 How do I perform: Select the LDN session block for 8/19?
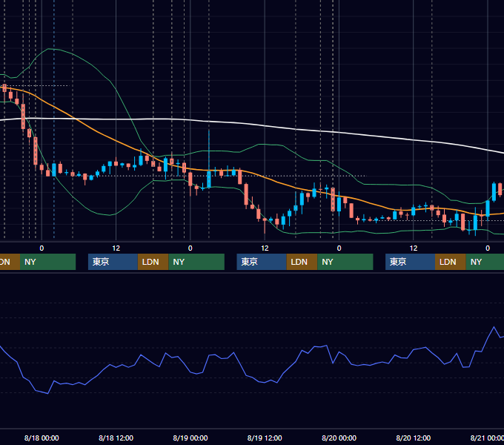click(x=302, y=262)
